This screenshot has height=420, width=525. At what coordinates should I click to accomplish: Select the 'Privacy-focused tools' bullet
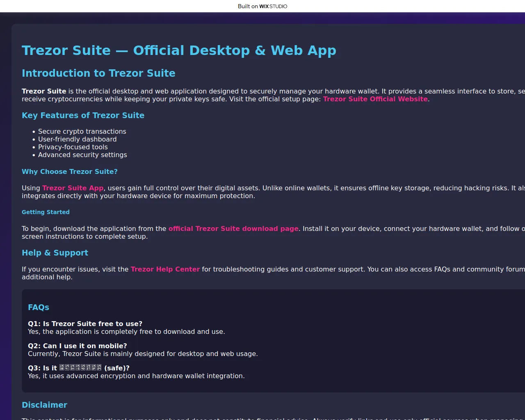click(x=73, y=147)
